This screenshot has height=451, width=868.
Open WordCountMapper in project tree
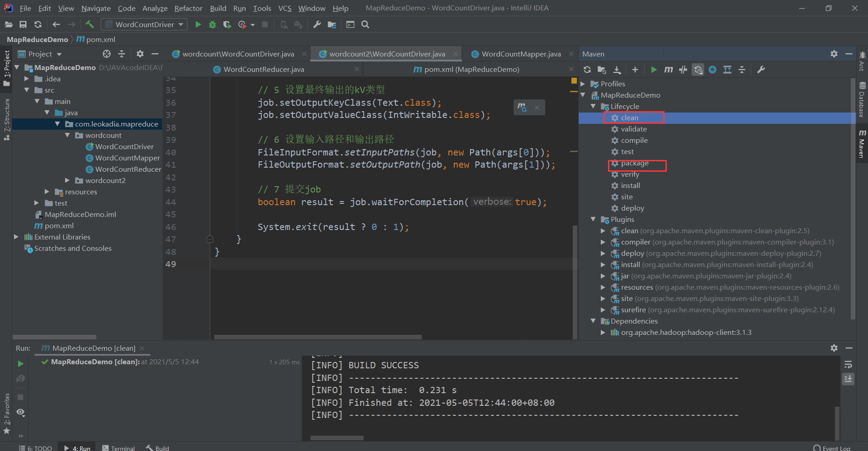(x=127, y=158)
